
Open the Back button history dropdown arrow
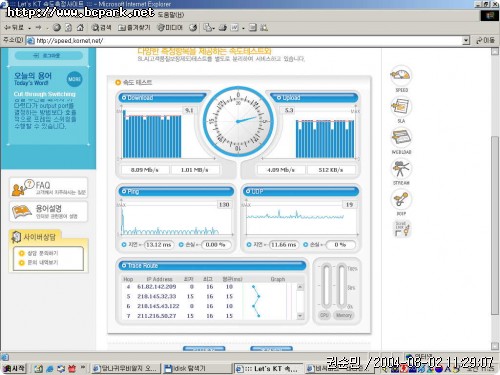(30, 28)
